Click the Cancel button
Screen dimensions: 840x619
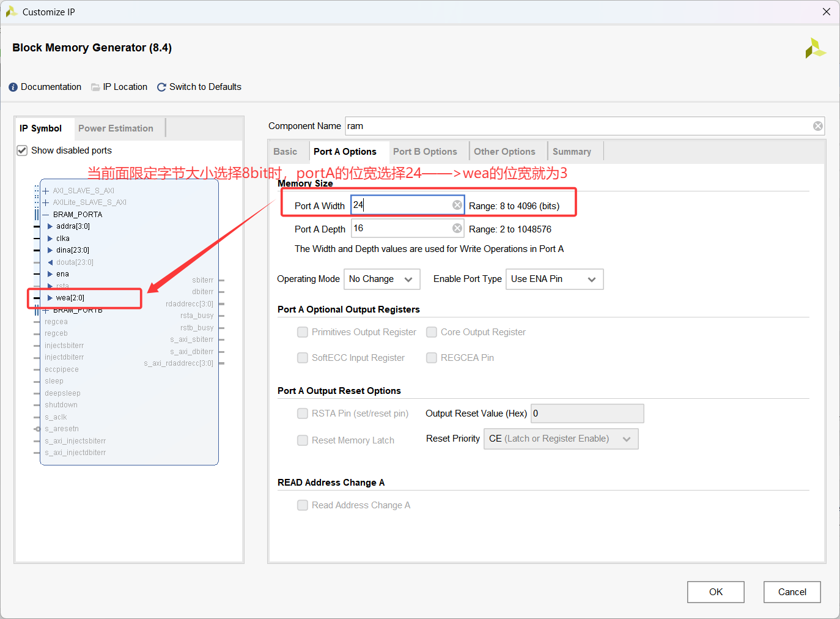click(x=792, y=592)
